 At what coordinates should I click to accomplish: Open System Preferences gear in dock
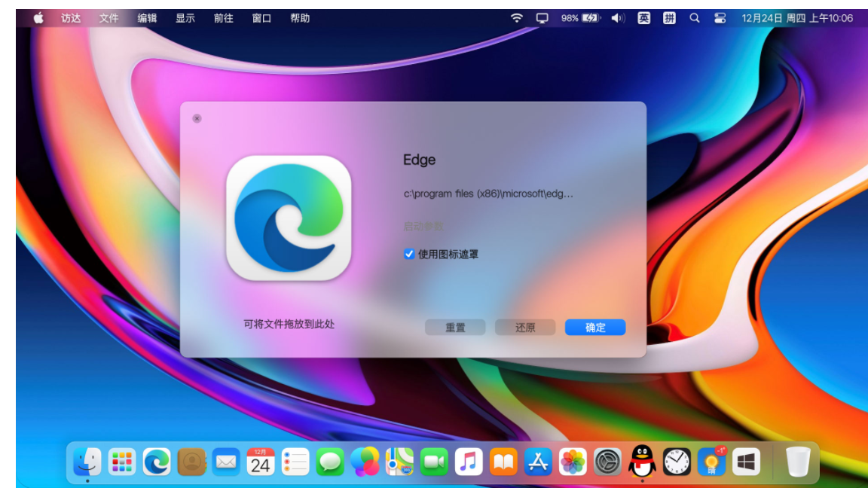click(x=608, y=462)
